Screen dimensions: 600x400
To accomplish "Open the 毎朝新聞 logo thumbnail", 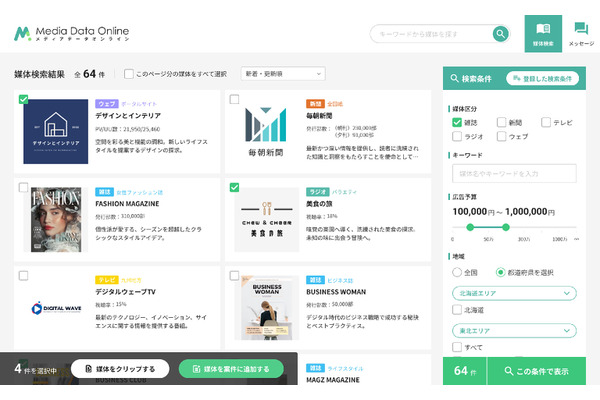I will [266, 132].
